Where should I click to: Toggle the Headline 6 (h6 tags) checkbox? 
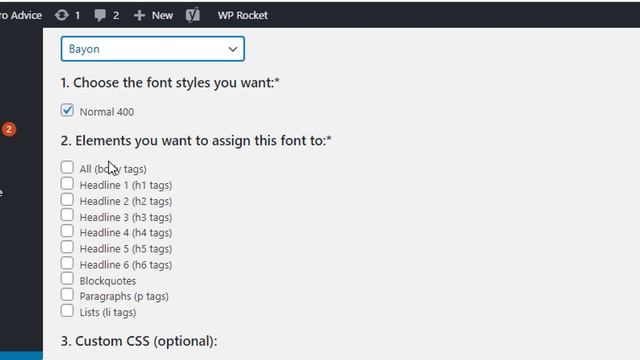[67, 263]
